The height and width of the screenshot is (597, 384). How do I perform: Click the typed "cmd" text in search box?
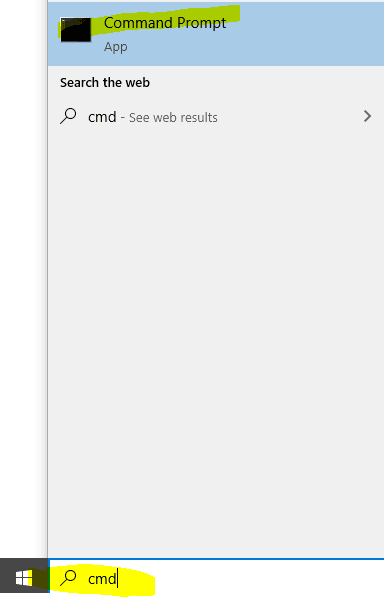click(102, 579)
